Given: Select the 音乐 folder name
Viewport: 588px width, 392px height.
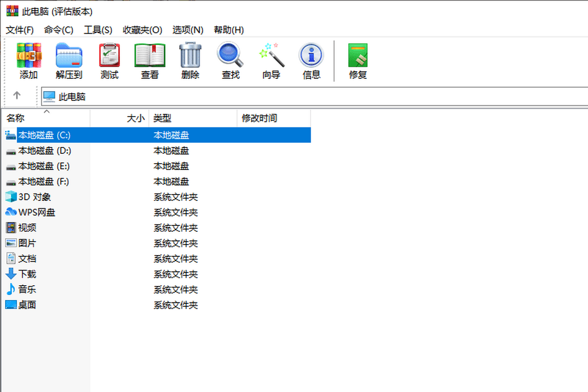Looking at the screenshot, I should [x=27, y=290].
